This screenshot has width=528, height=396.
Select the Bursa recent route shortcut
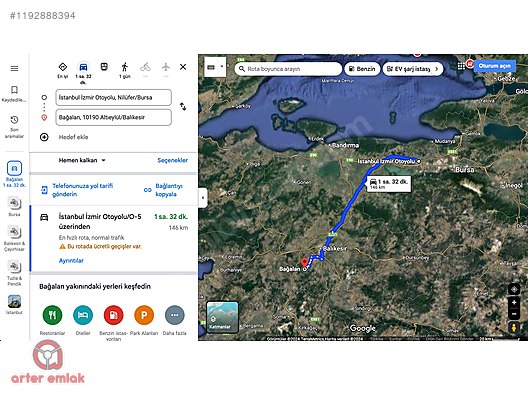point(14,207)
